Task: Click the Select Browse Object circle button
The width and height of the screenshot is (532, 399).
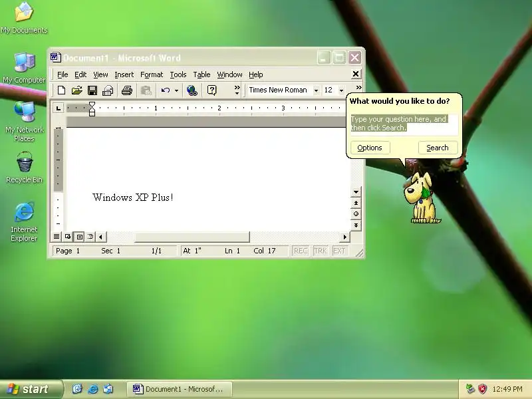Action: (356, 213)
